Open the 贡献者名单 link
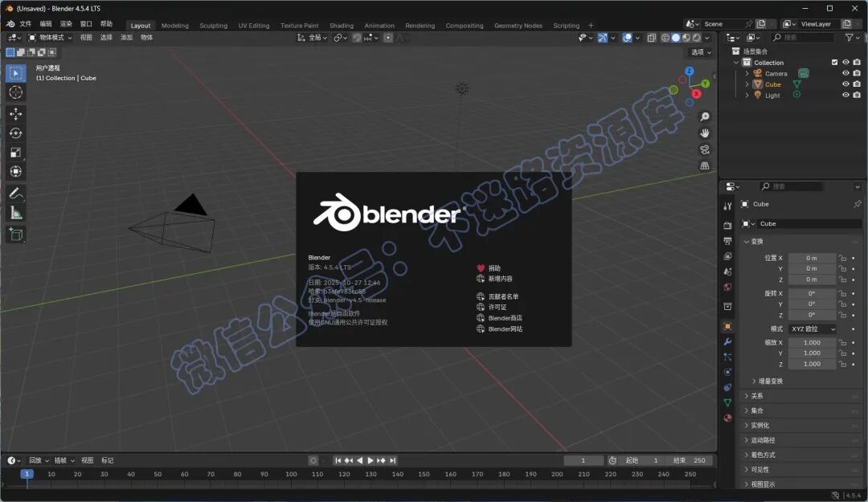 coord(503,296)
